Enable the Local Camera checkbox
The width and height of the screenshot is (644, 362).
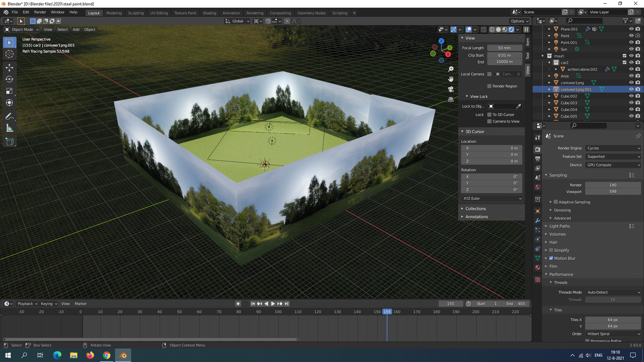point(490,74)
